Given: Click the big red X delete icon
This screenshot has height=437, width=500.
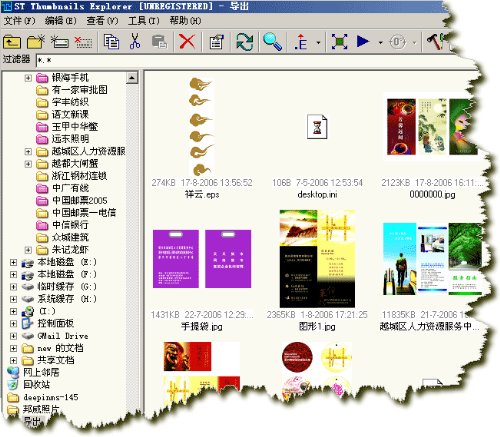Looking at the screenshot, I should pos(187,42).
